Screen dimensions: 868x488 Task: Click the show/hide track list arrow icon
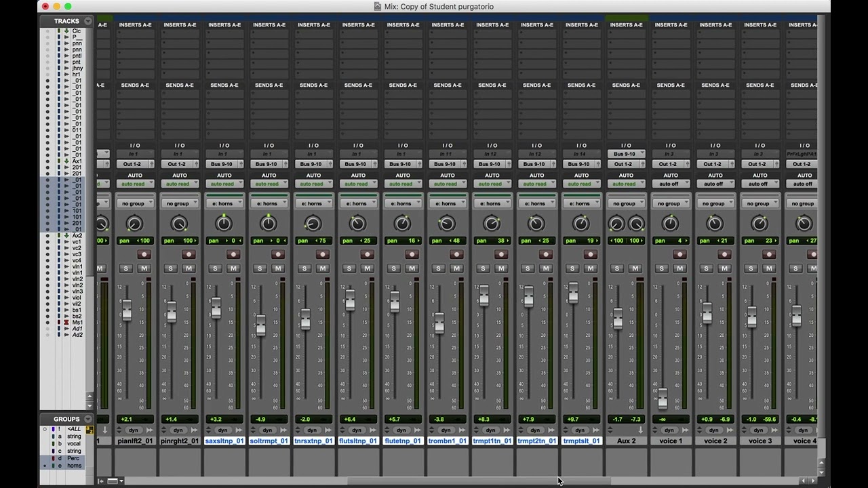101,481
